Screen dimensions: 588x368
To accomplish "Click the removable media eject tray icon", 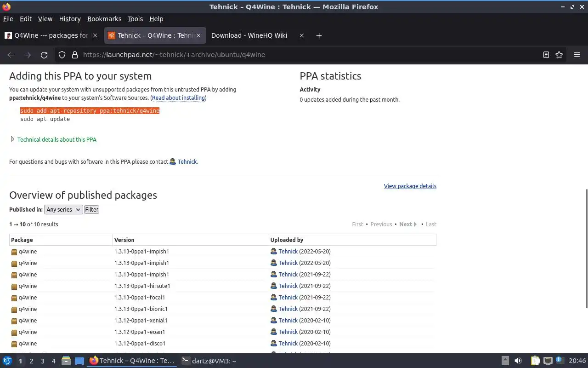I will tap(505, 361).
